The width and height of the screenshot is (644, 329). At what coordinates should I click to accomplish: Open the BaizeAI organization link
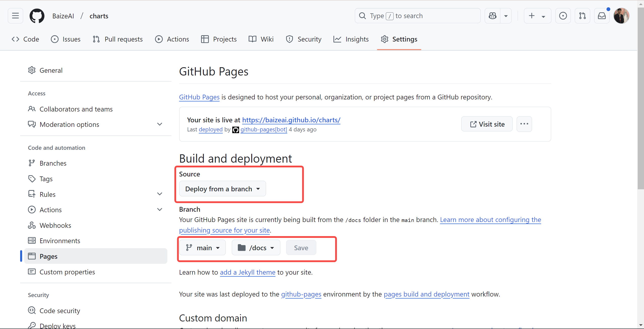coord(63,16)
